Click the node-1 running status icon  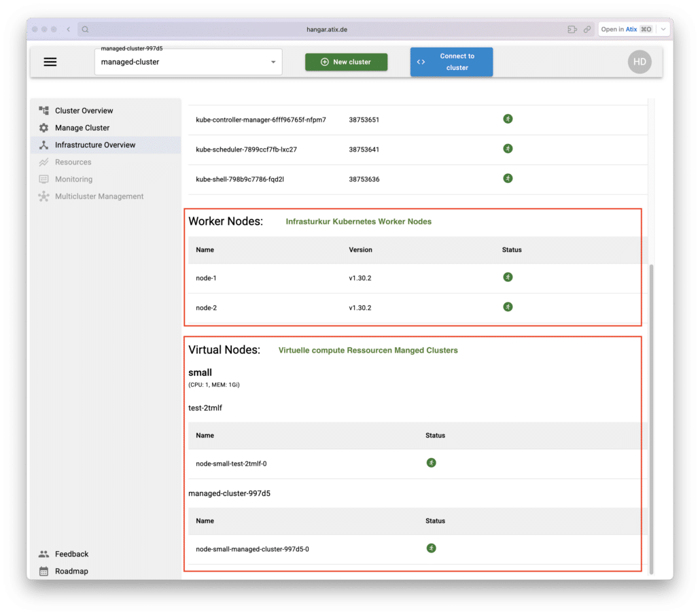click(x=508, y=277)
